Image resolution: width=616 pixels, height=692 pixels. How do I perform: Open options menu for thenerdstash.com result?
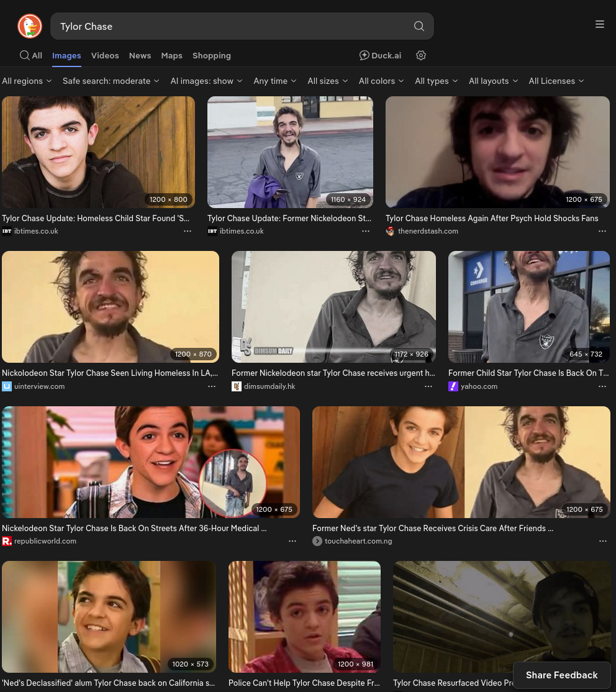pos(602,231)
